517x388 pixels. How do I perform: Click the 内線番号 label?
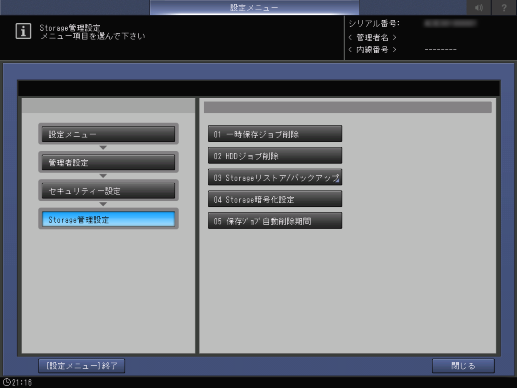pos(372,50)
